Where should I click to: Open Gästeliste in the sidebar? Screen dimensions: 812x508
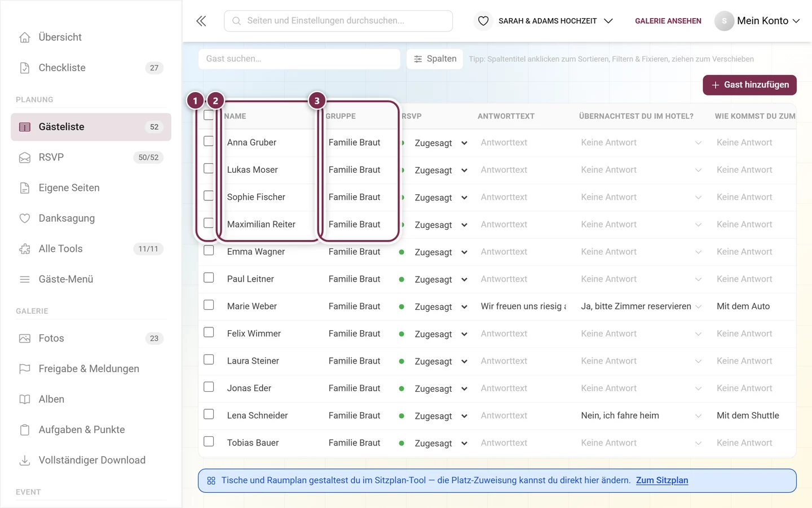91,127
